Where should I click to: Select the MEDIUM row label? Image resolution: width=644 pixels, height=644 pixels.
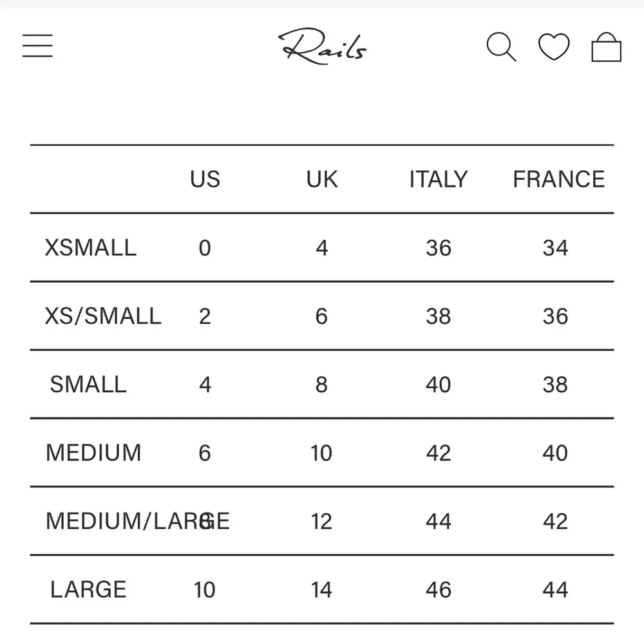[x=93, y=453]
